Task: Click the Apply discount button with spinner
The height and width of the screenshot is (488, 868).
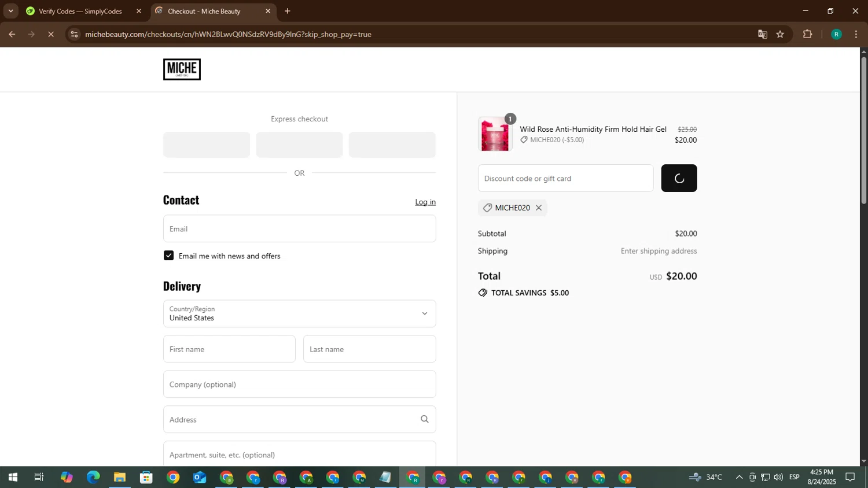Action: pyautogui.click(x=679, y=178)
